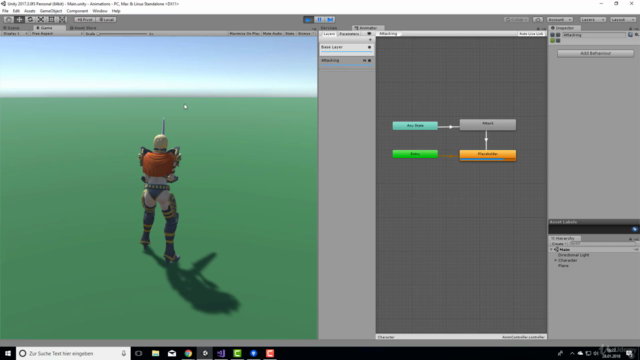This screenshot has width=640, height=360.
Task: Open the GameObject menu
Action: pos(51,11)
